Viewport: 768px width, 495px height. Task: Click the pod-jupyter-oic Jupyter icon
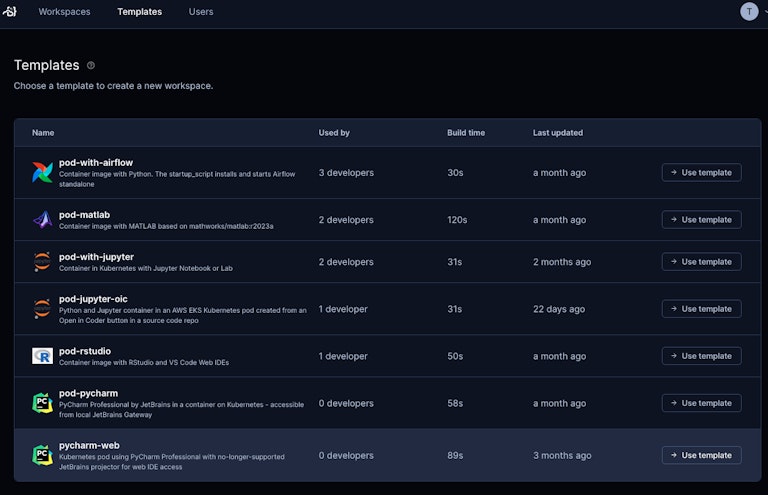[42, 309]
